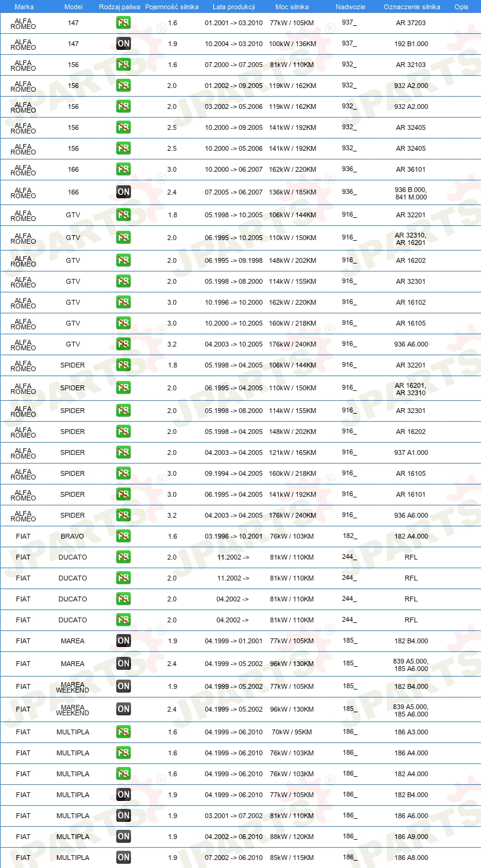
Task: Click the ON icon for Multipla 186 A8.000
Action: tap(124, 858)
